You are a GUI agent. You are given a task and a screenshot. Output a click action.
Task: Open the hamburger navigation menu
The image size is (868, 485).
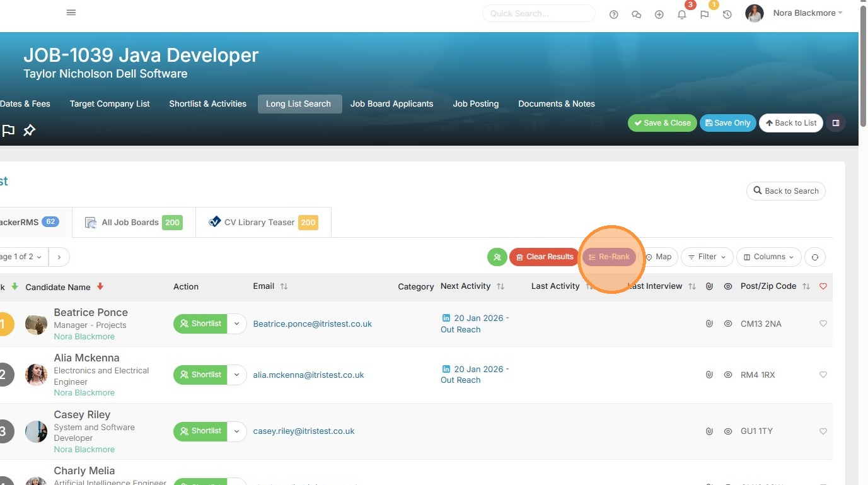pyautogui.click(x=71, y=13)
